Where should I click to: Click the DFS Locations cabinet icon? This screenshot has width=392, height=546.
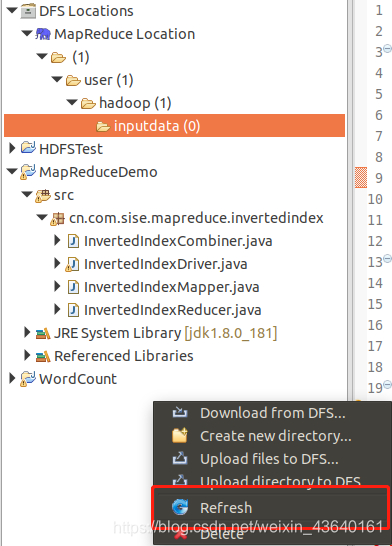[x=28, y=11]
